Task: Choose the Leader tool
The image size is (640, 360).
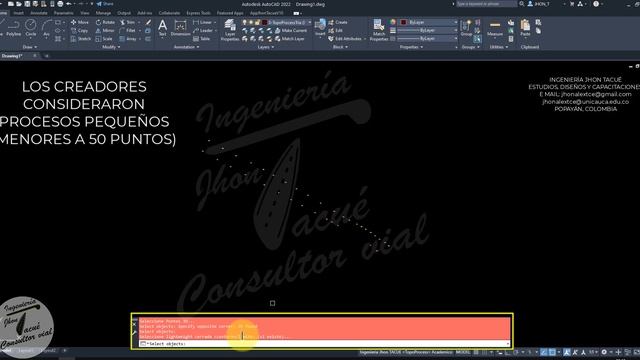Action: click(203, 31)
